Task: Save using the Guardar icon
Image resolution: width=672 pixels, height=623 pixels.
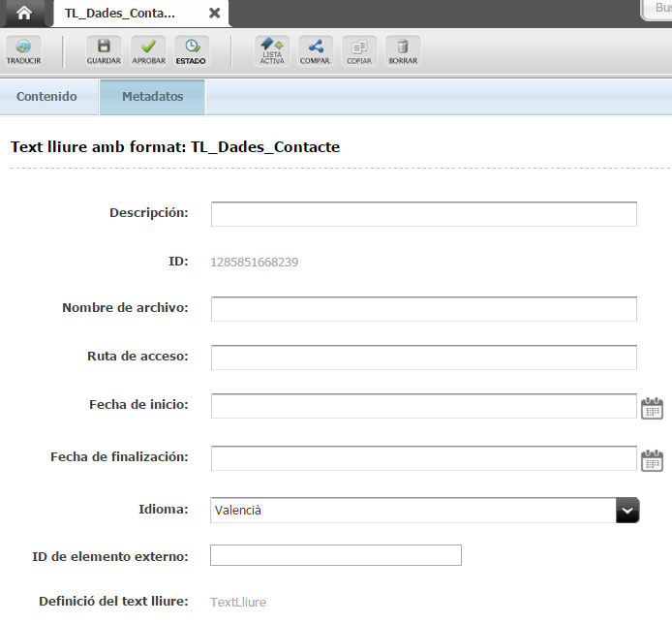Action: coord(104,51)
